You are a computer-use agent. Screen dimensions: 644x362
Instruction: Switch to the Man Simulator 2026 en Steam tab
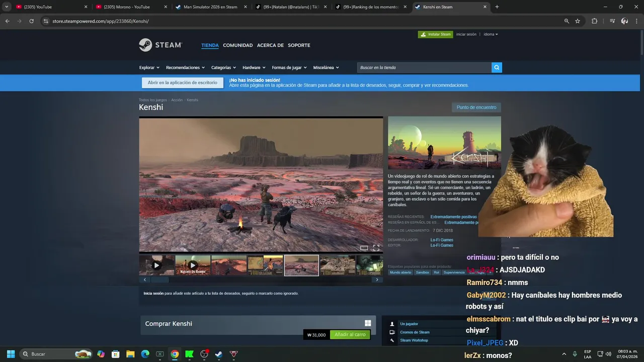coord(211,7)
